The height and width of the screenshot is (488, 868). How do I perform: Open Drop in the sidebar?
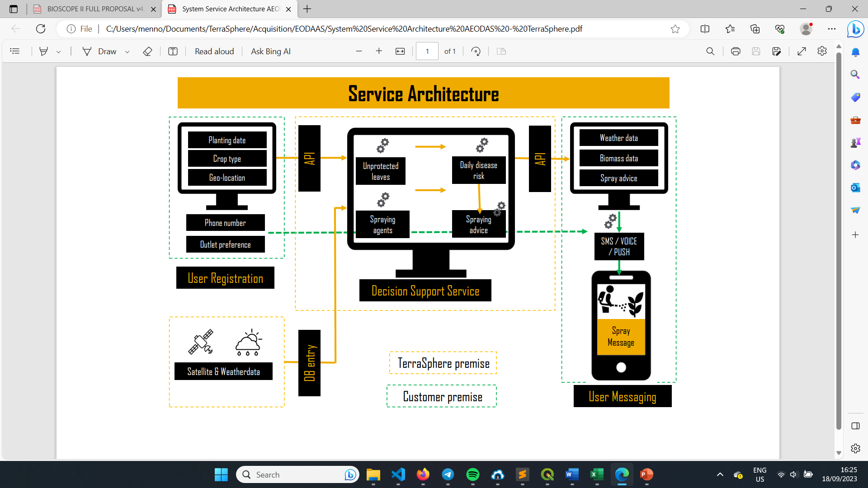(x=855, y=210)
